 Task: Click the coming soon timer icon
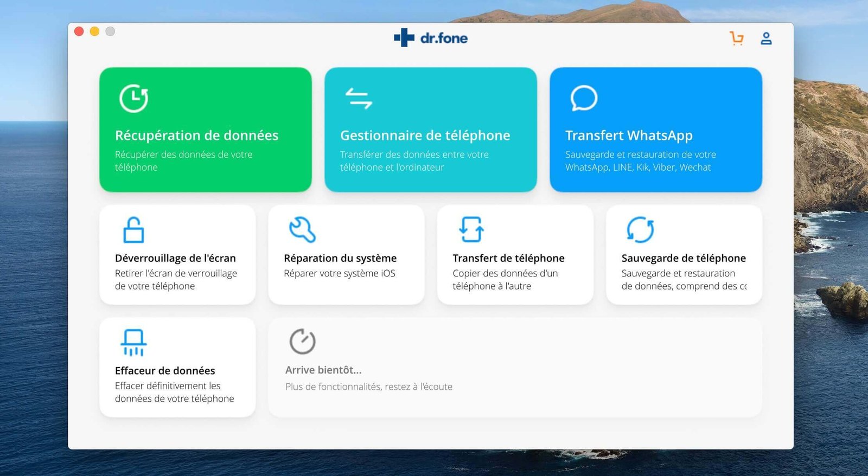[302, 342]
